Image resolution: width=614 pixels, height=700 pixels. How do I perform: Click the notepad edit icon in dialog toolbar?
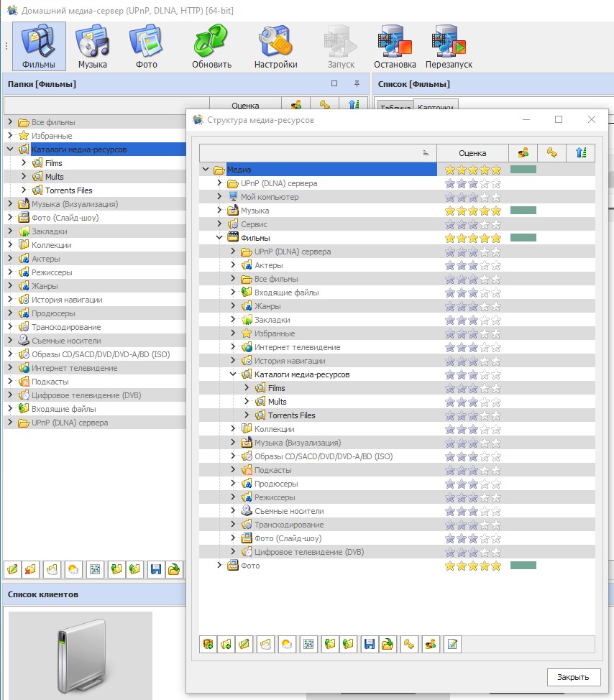click(452, 644)
